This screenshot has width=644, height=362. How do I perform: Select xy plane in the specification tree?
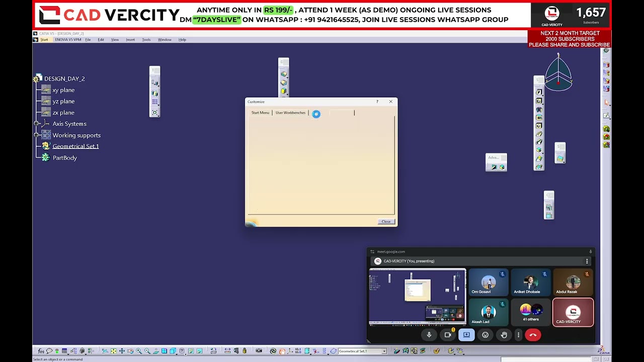(63, 90)
